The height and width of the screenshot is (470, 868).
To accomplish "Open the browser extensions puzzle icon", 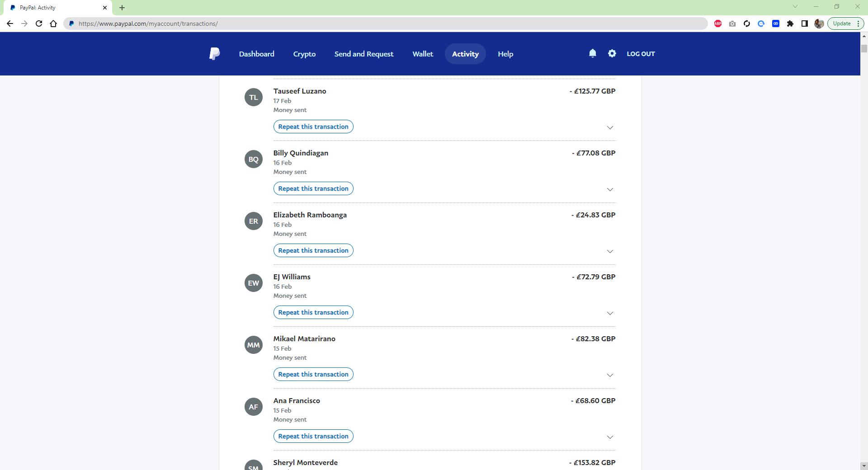I will 790,23.
